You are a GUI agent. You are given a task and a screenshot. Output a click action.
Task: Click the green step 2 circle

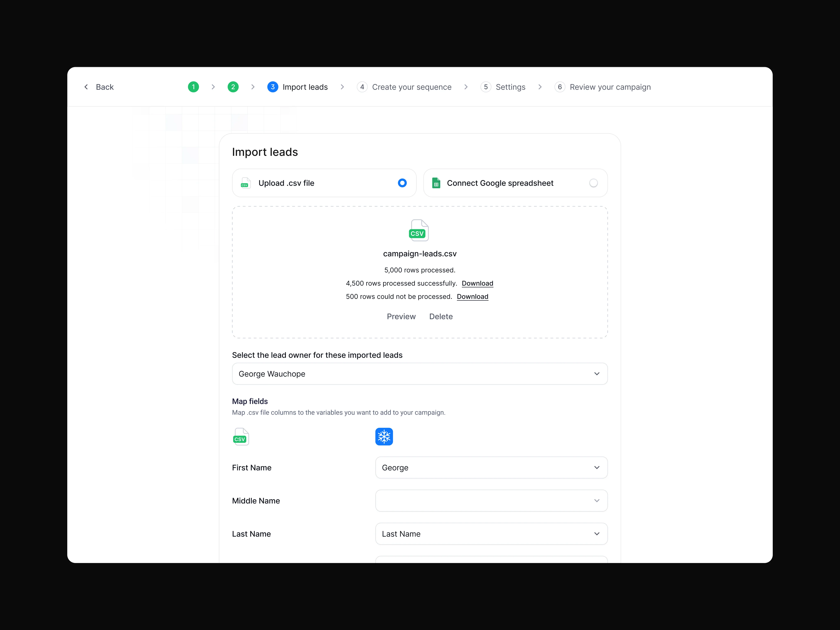[x=233, y=87]
